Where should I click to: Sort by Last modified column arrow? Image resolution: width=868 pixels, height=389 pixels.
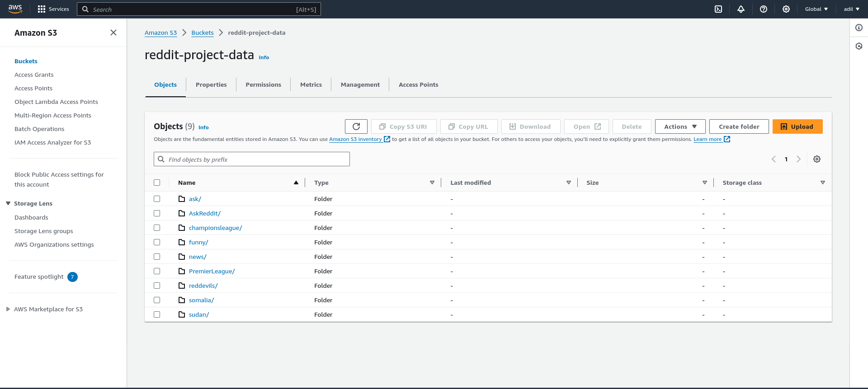[x=569, y=183]
